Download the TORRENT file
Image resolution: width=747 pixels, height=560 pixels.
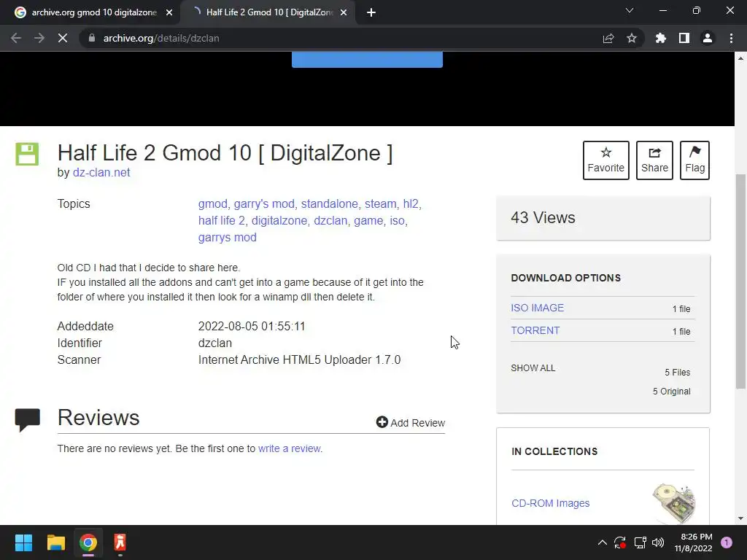(535, 330)
